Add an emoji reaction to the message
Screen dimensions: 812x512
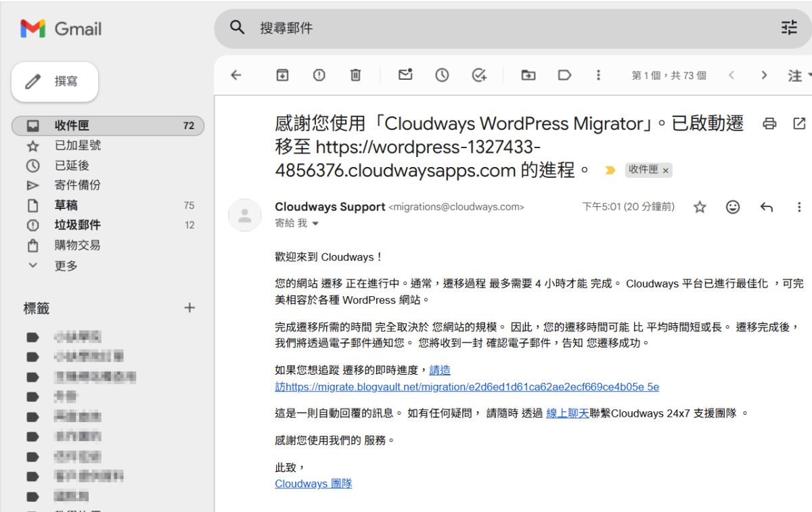[733, 207]
